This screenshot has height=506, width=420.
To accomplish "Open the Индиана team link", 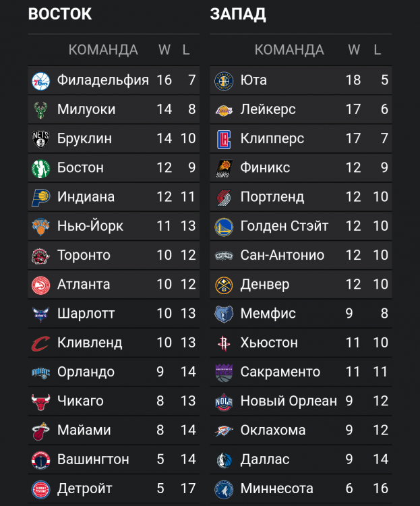I will (x=86, y=197).
